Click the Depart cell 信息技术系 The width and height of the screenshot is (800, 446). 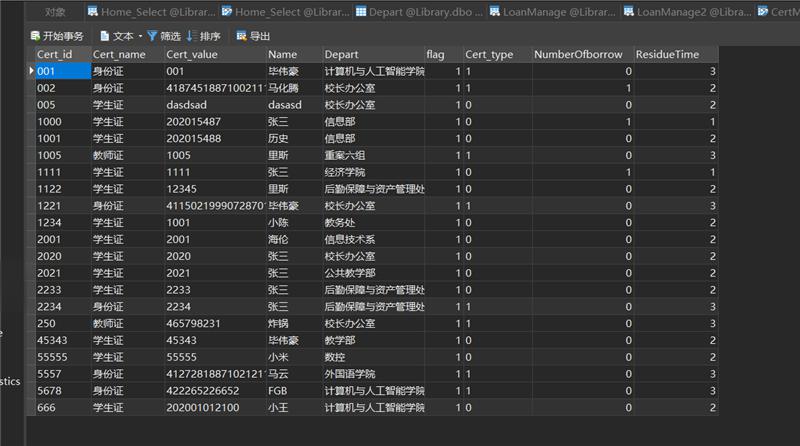click(373, 239)
